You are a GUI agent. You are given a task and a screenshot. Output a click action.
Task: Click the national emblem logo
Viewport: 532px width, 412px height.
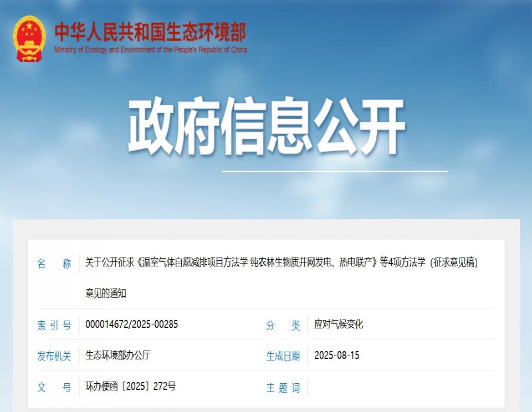point(29,39)
